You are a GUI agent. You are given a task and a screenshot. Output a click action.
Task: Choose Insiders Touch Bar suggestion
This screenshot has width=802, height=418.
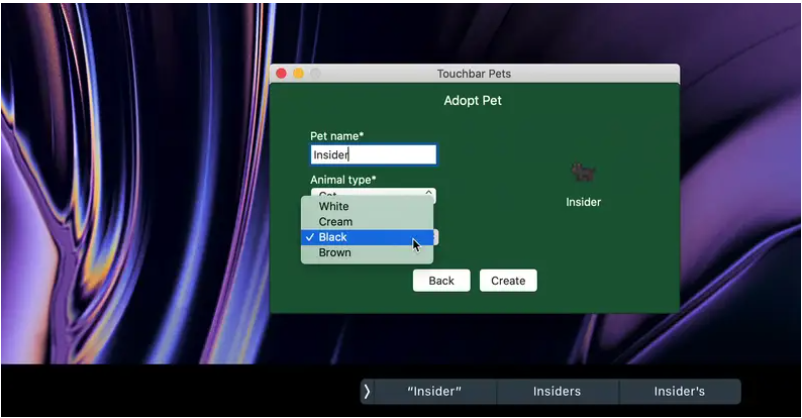(557, 391)
